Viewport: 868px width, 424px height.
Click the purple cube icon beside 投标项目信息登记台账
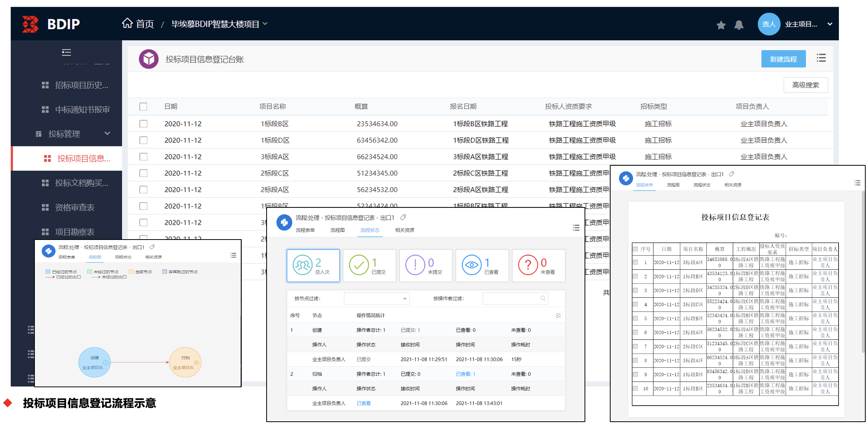(x=149, y=59)
